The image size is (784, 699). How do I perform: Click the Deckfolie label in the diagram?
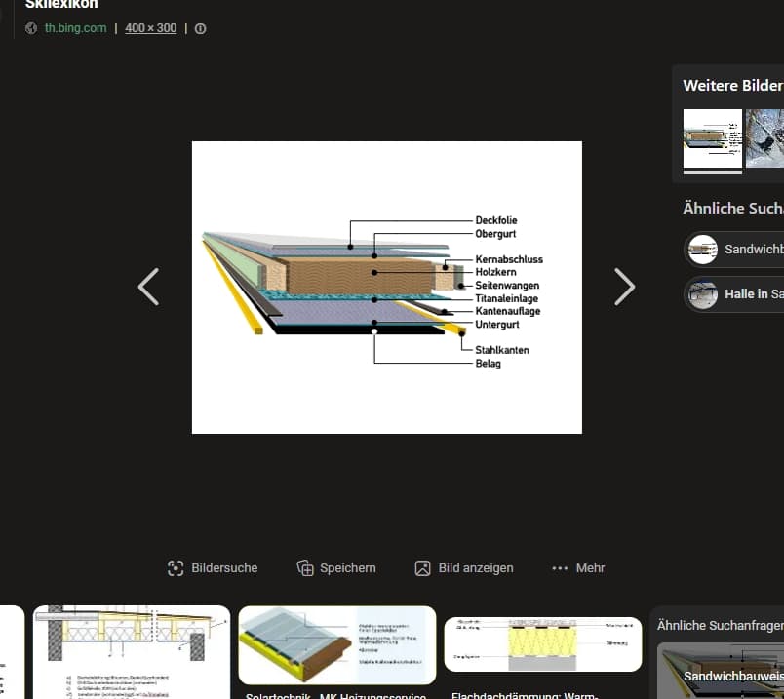pyautogui.click(x=496, y=220)
